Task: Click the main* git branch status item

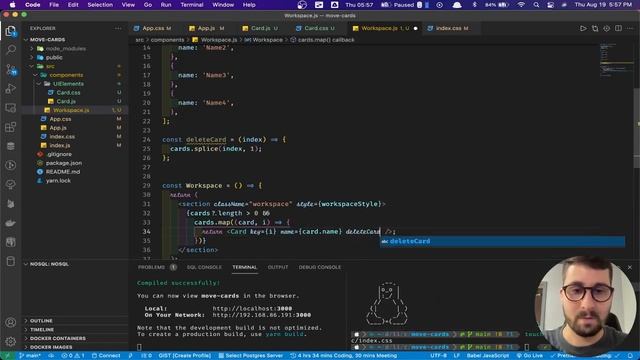Action: 30,356
